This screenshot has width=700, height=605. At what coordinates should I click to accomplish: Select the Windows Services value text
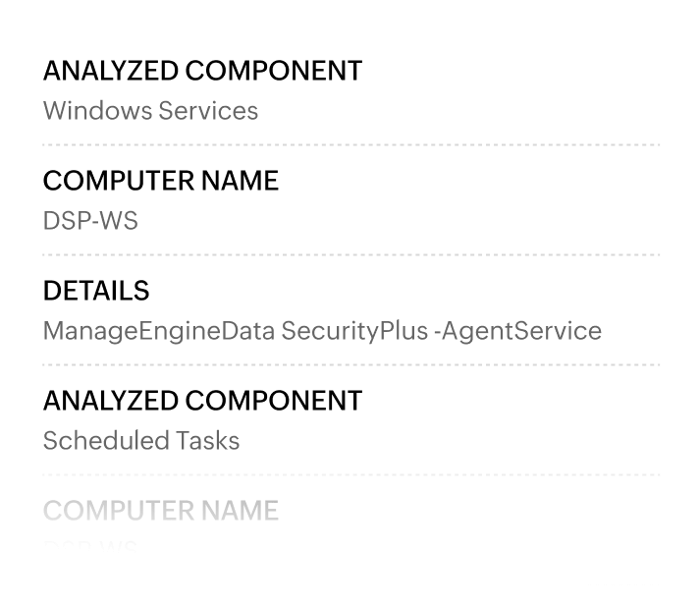(x=150, y=111)
